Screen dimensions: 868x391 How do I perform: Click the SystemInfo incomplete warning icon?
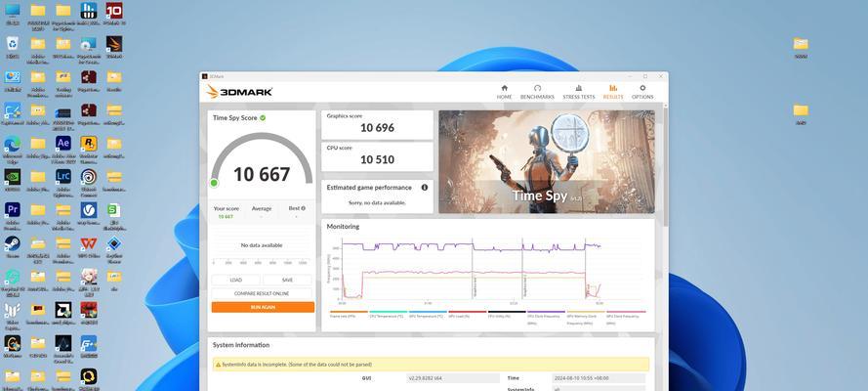point(218,365)
